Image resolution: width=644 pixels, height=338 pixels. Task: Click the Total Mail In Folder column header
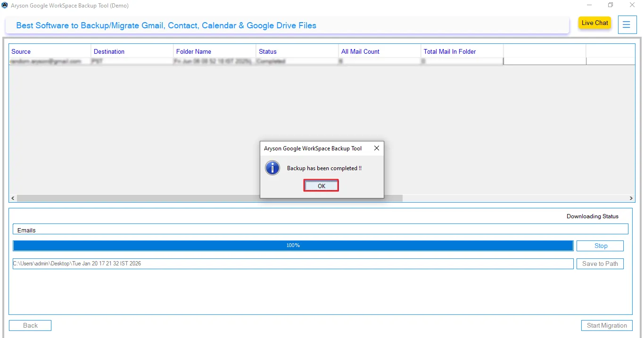(450, 51)
